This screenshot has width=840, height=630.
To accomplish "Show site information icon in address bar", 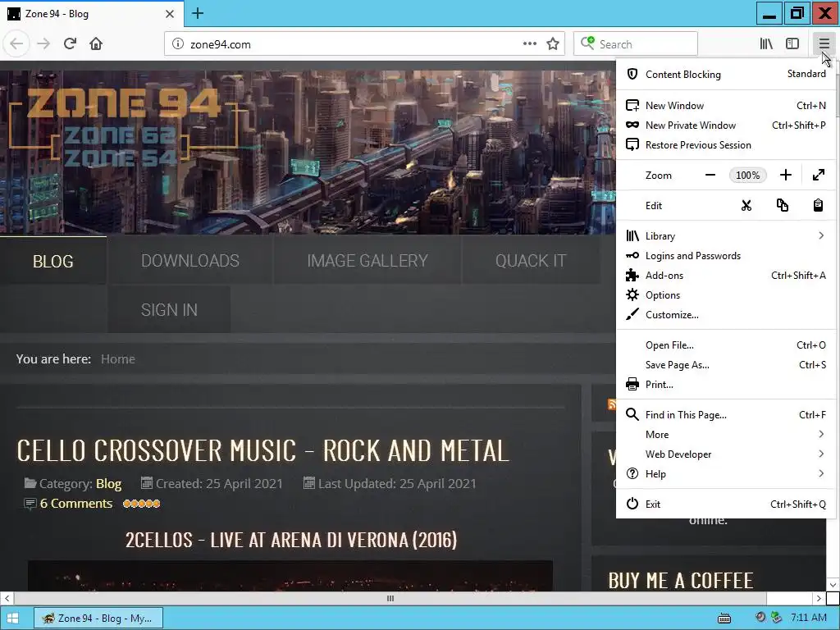I will coord(178,44).
